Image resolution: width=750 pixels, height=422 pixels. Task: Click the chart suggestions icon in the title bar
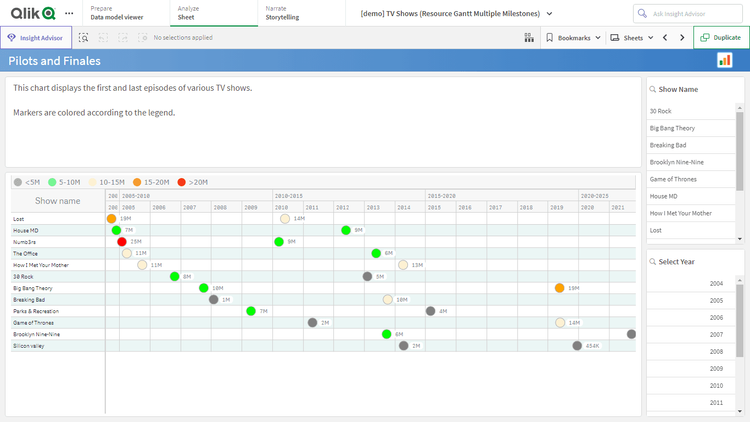[x=724, y=61]
